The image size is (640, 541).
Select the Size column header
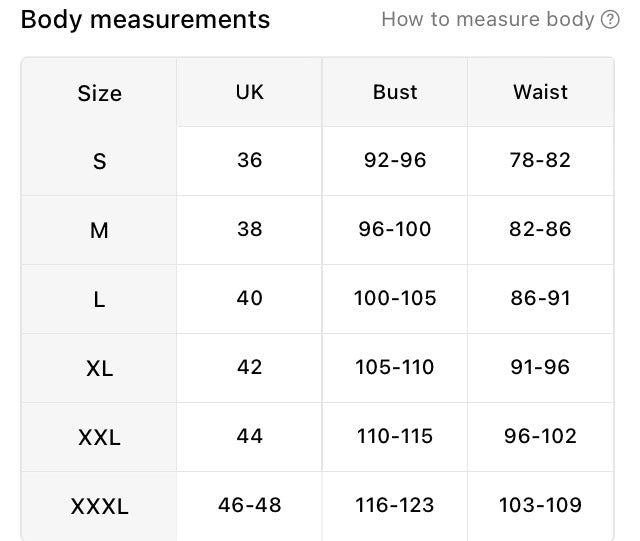click(100, 94)
